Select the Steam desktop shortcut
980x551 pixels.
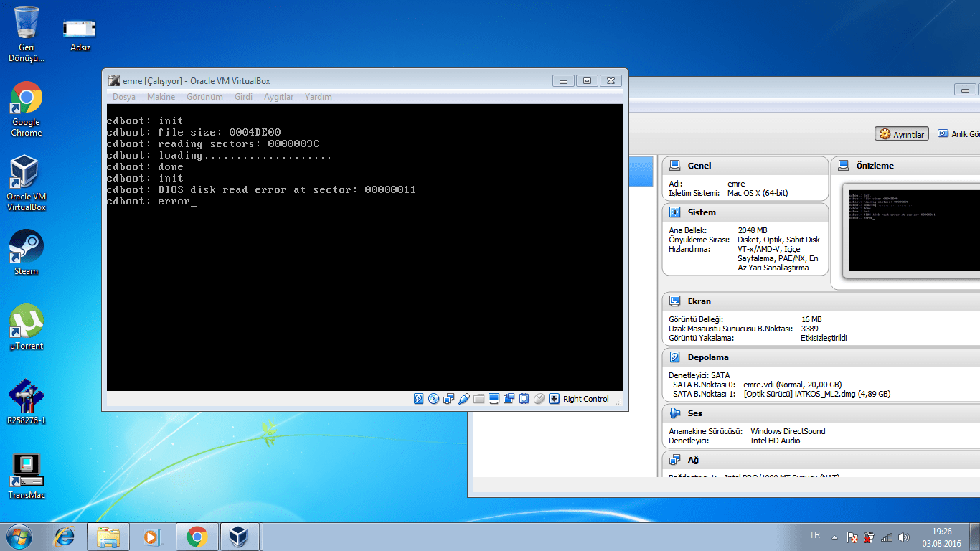[27, 253]
